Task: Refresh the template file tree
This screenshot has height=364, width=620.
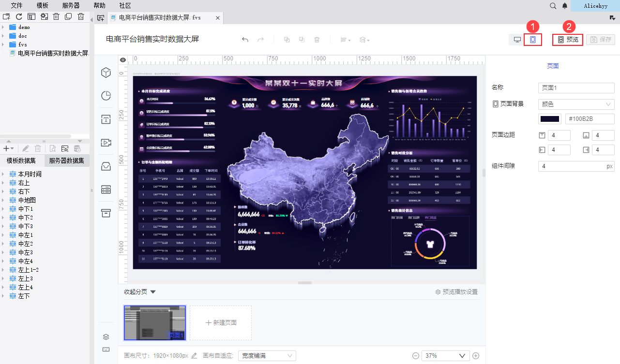Action: pos(19,16)
